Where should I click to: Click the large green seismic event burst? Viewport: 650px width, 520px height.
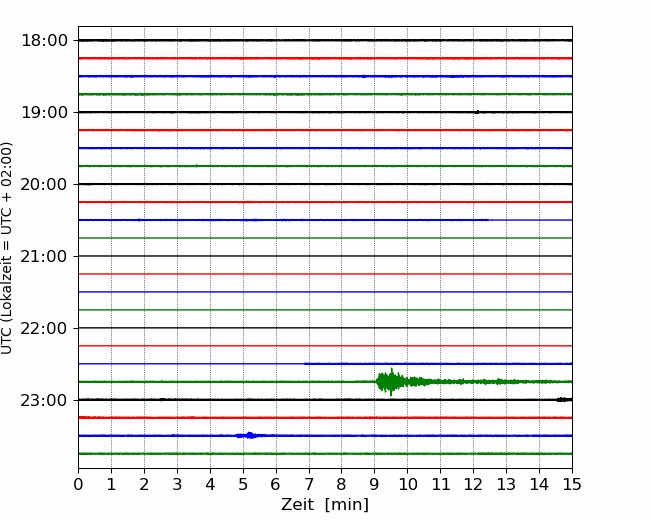(392, 381)
